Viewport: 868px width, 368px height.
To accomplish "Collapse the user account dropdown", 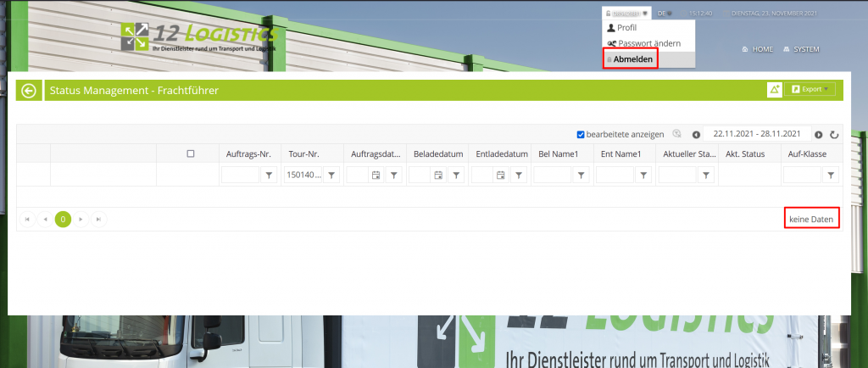I will (x=626, y=14).
